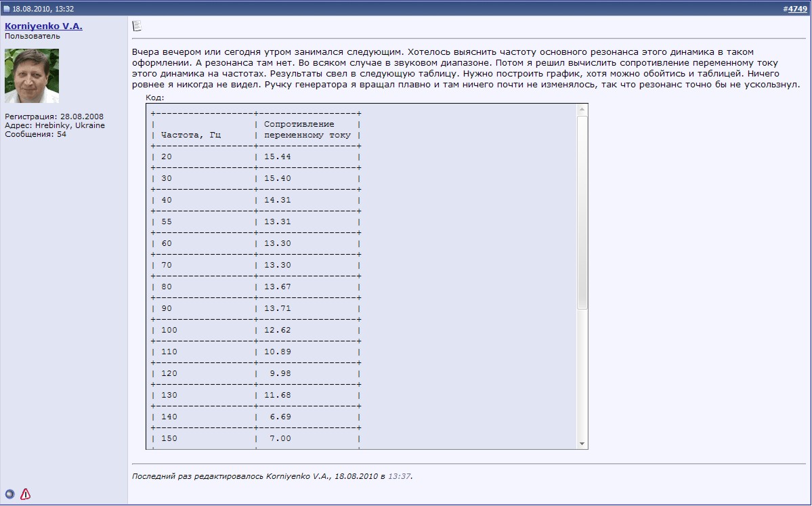812x506 pixels.
Task: Click the 'Регистрация: 28.08.2008' line
Action: pos(54,117)
